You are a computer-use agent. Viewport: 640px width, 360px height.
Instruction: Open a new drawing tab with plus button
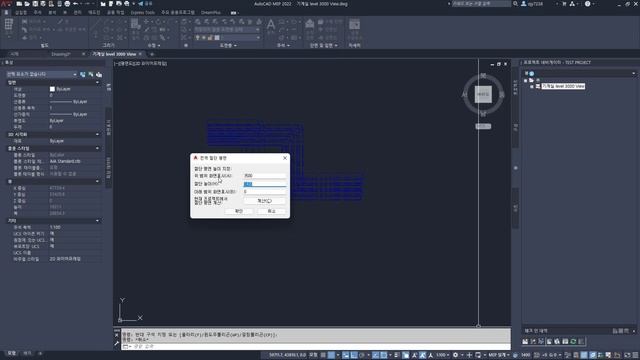(x=152, y=54)
